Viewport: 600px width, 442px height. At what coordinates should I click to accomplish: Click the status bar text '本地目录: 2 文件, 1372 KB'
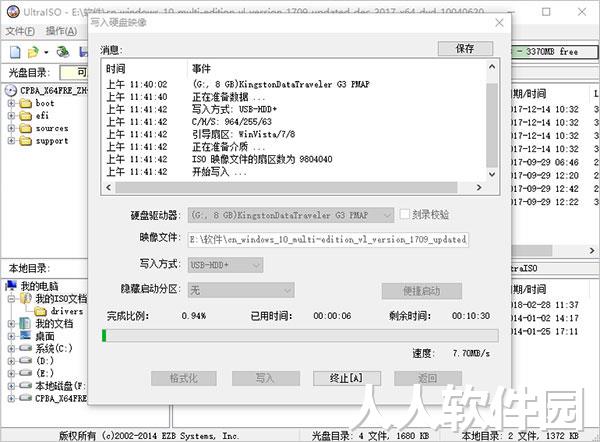(520, 435)
